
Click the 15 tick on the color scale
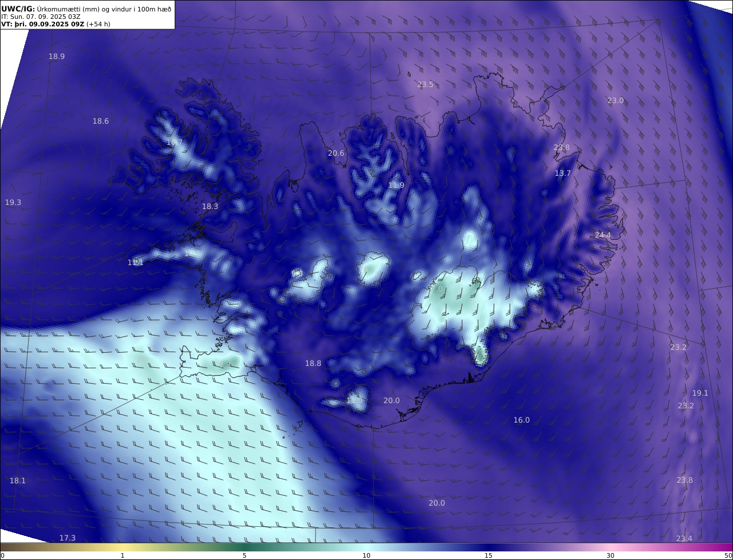coord(488,555)
